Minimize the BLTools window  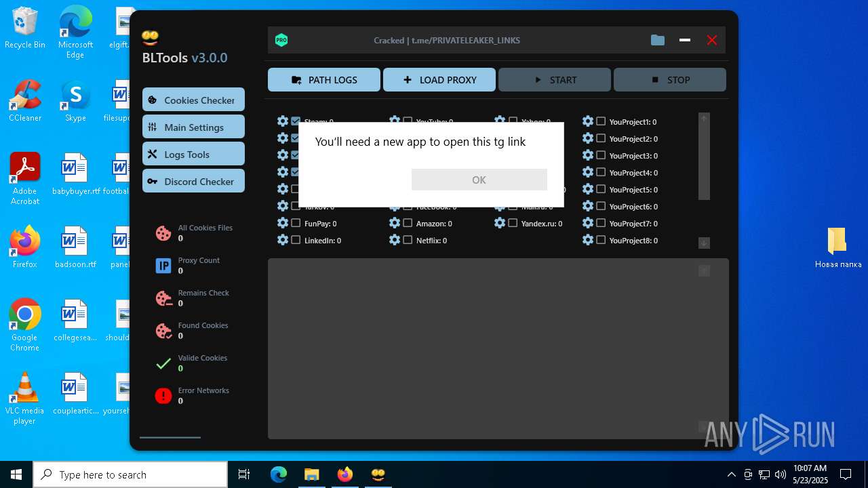click(685, 40)
